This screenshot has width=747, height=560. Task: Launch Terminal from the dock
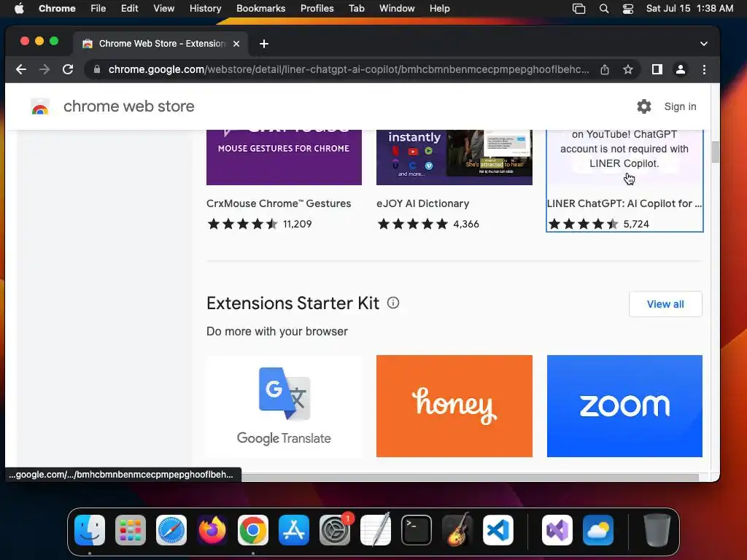[417, 530]
